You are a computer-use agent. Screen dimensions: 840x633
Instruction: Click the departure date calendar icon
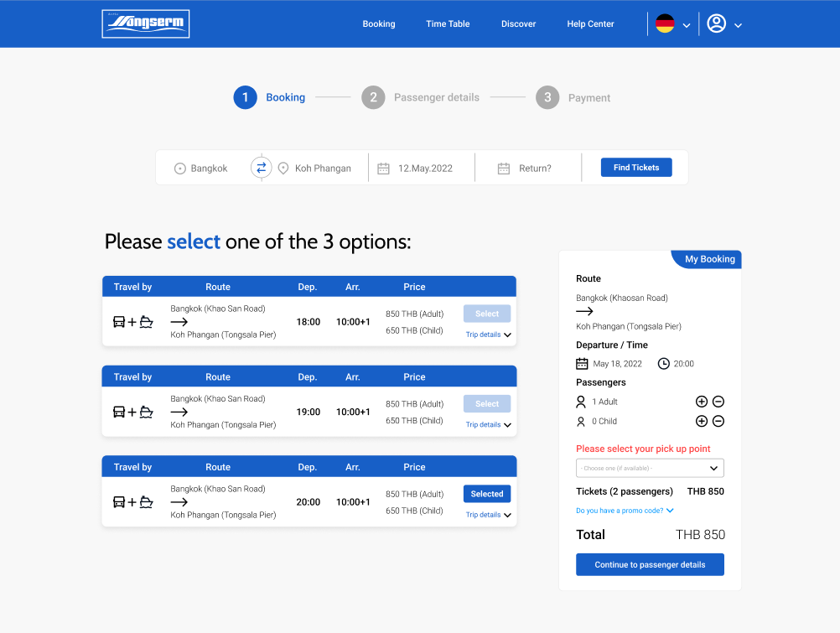click(383, 169)
